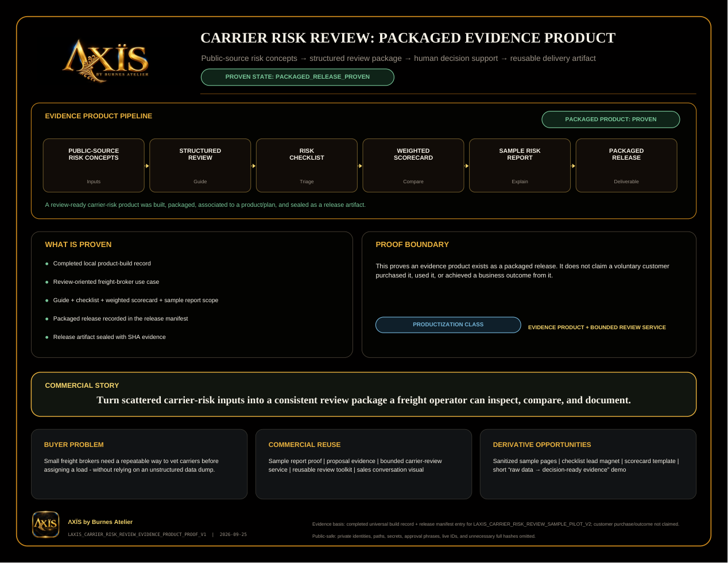This screenshot has height=563, width=728.
Task: Click 'ΛXÏS by Burnes Atelier' footer text
Action: click(100, 522)
